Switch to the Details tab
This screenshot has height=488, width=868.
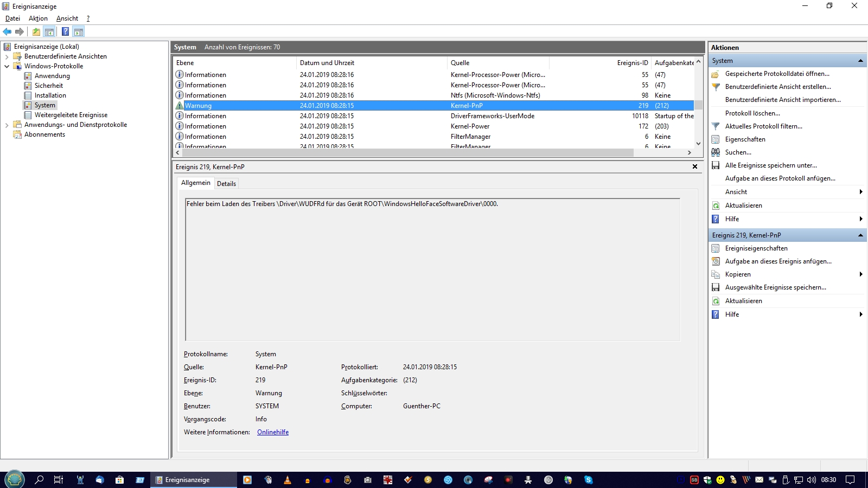pos(226,184)
